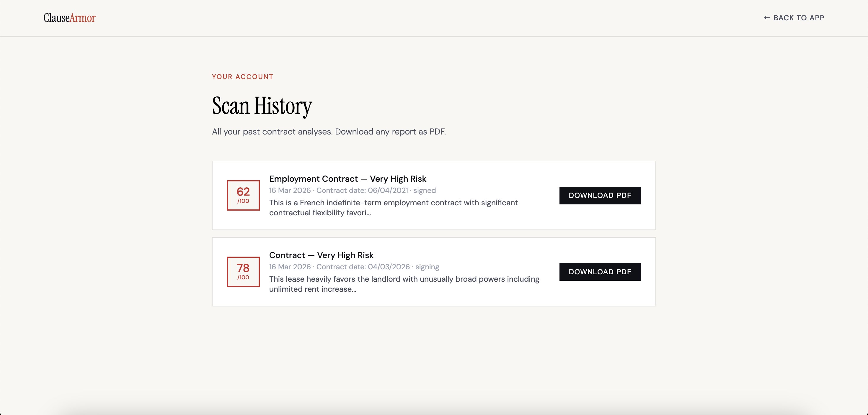Open Employment Contract — Very High Risk title
868x415 pixels.
click(x=347, y=179)
